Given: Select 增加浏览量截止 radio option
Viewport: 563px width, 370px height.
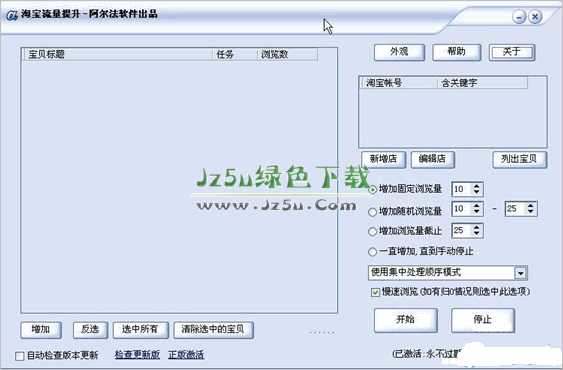Looking at the screenshot, I should coord(372,231).
